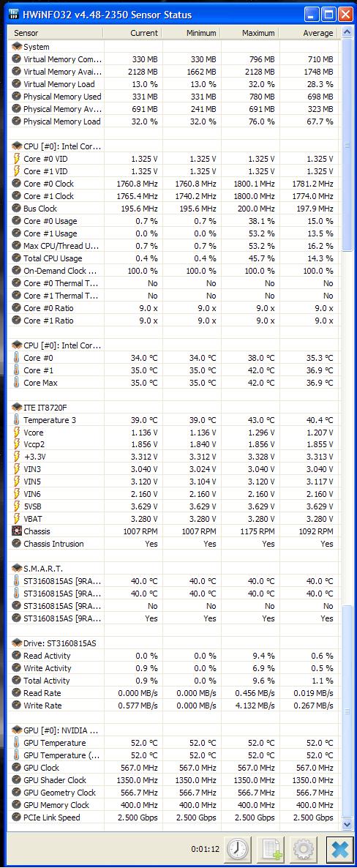Viewport: 357px width, 868px height.
Task: Sort by the Sensor column header
Action: coord(55,33)
